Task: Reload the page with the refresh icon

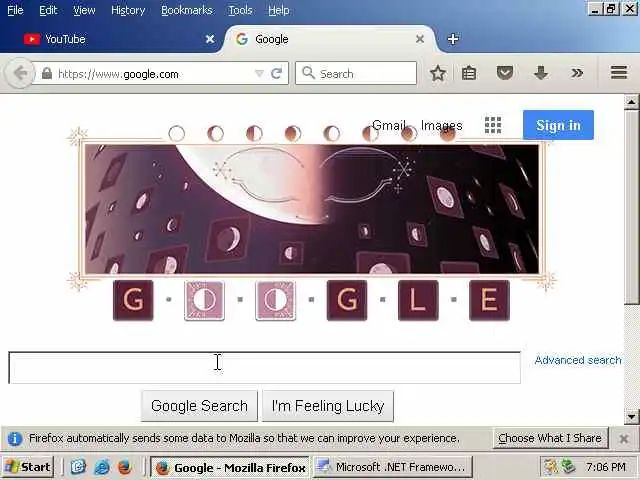Action: click(x=276, y=73)
